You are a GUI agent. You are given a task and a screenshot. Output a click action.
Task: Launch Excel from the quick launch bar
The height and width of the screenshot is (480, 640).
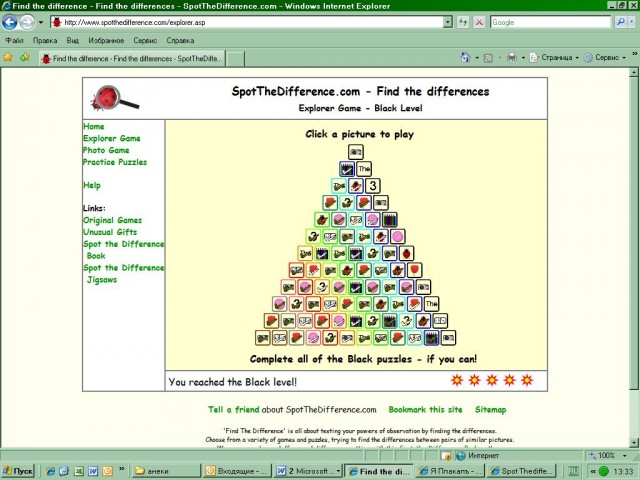[78, 471]
